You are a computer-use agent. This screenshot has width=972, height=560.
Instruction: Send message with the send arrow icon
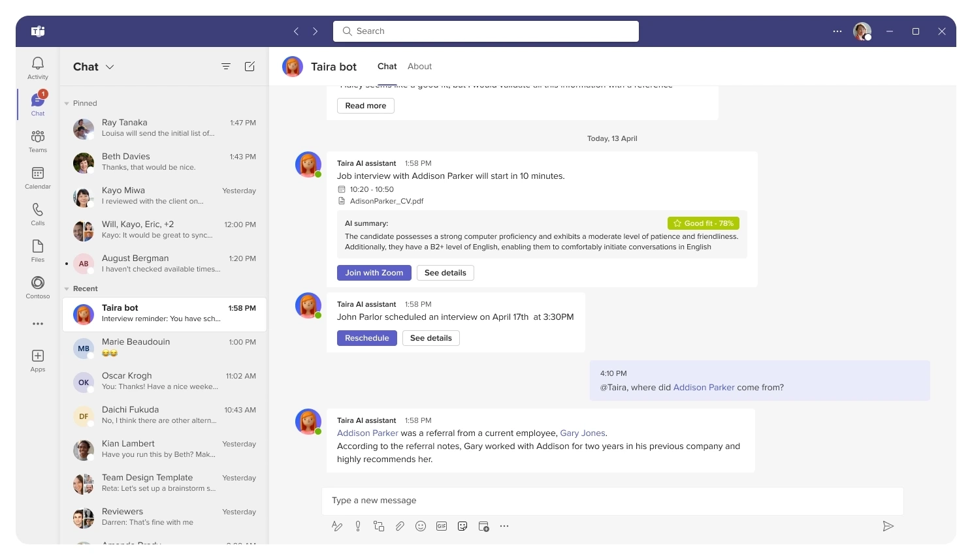pos(888,526)
